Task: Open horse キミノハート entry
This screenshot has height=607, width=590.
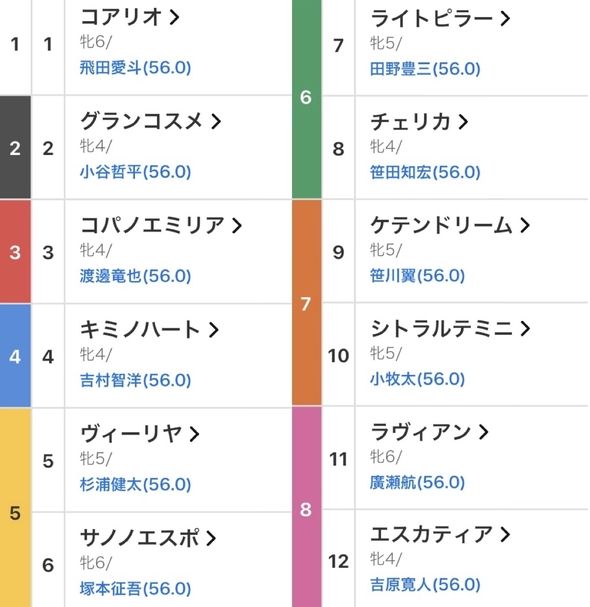Action: [140, 330]
